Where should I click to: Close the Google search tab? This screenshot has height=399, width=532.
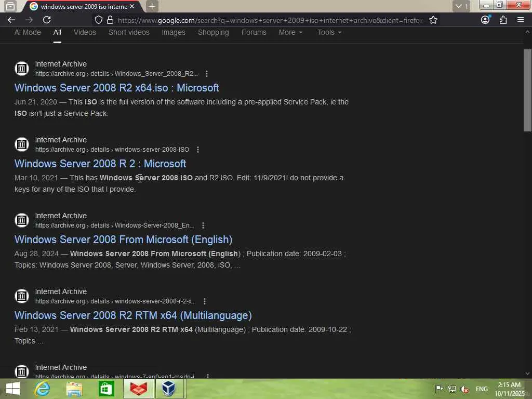pos(132,6)
